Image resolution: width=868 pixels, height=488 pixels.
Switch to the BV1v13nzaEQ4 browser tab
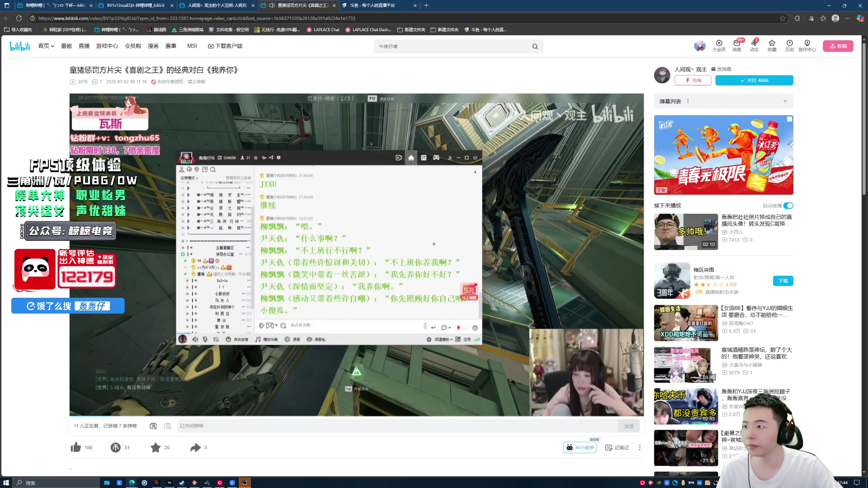tap(136, 5)
